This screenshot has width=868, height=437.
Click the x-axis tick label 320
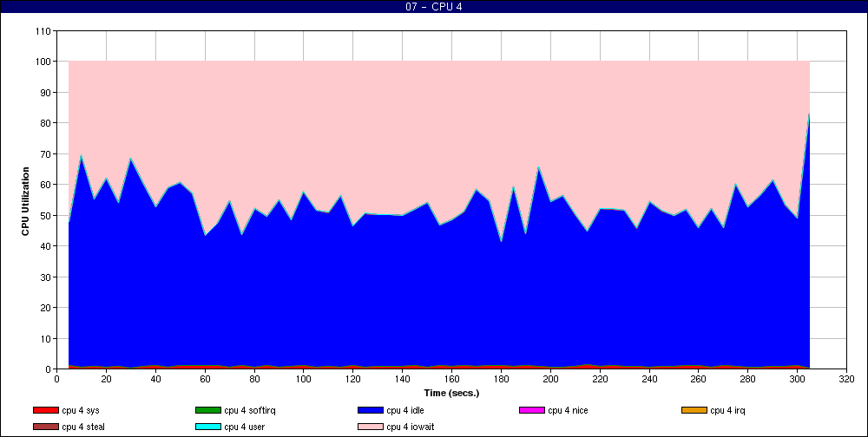(x=847, y=380)
